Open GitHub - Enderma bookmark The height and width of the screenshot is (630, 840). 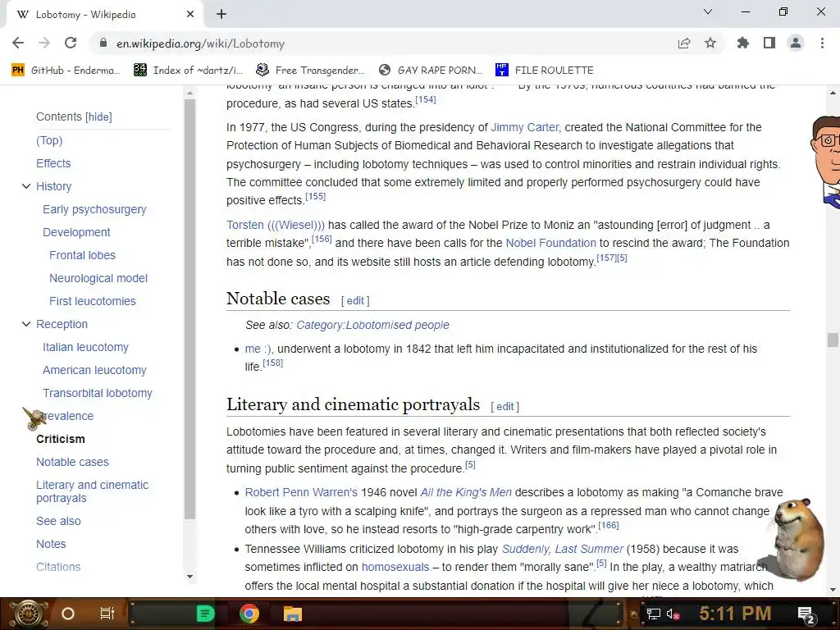tap(66, 71)
